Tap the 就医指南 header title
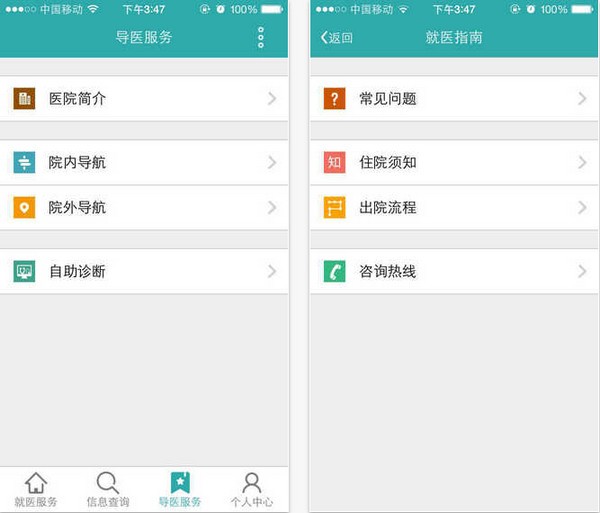The width and height of the screenshot is (600, 513). tap(454, 37)
